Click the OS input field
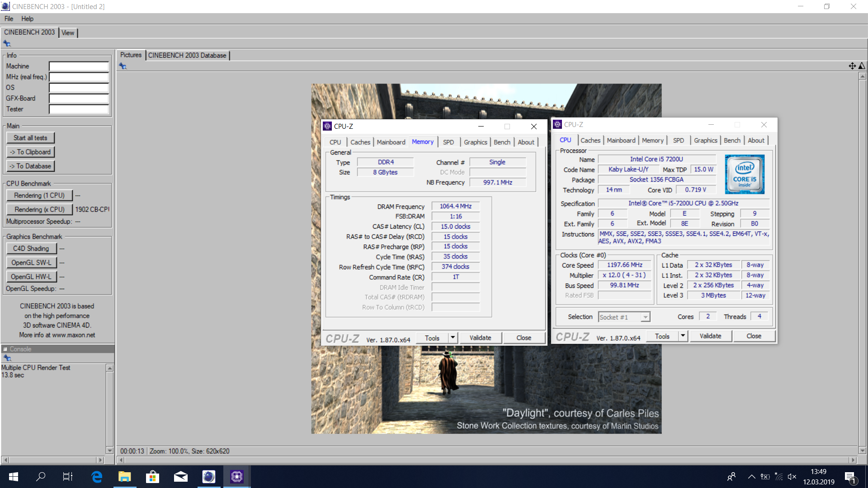 click(x=79, y=88)
